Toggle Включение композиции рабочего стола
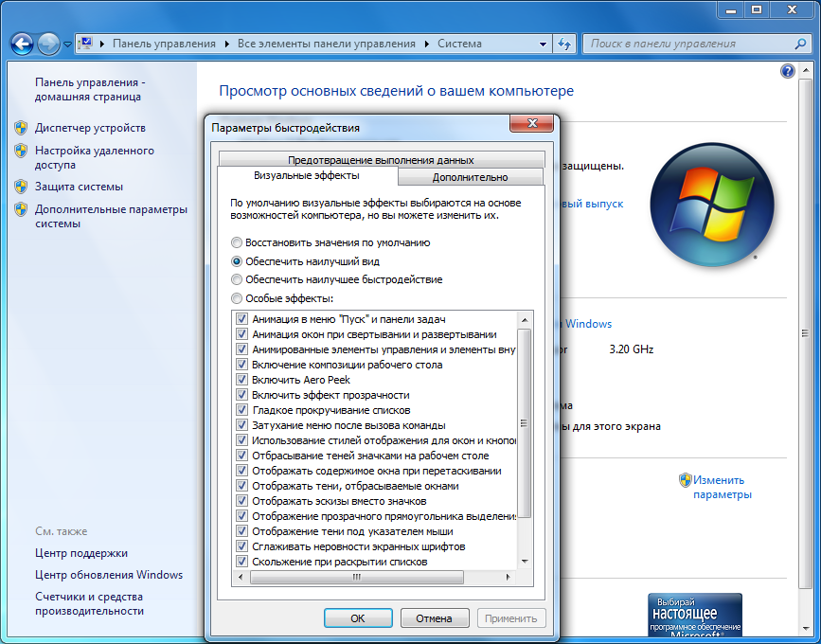Image resolution: width=821 pixels, height=644 pixels. click(x=241, y=365)
